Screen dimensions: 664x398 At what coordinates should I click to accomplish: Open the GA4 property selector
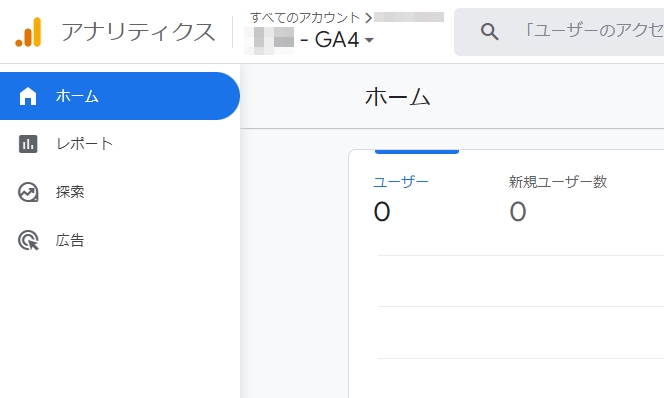tap(309, 40)
